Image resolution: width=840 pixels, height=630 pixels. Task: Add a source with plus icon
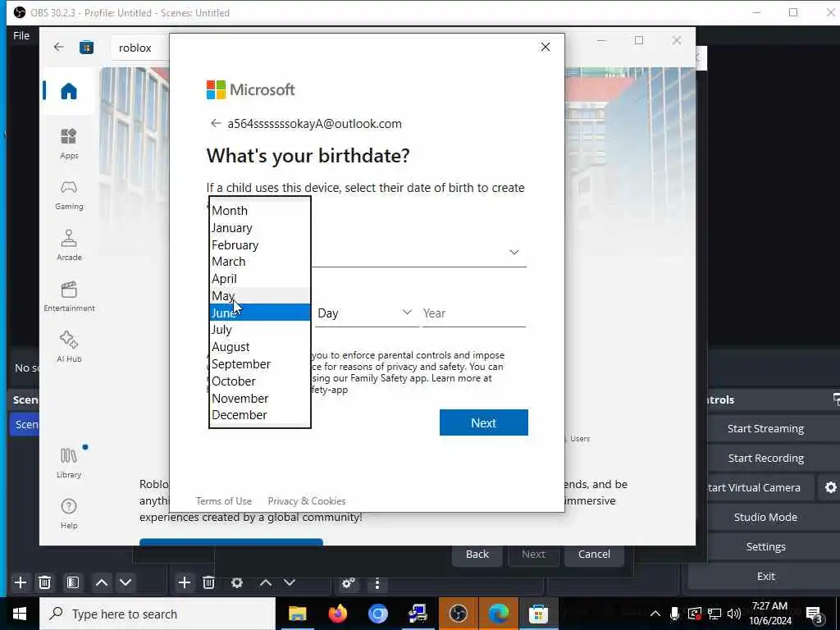(185, 582)
